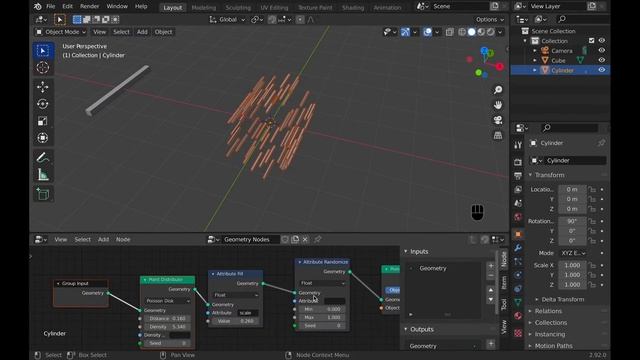Image resolution: width=640 pixels, height=360 pixels.
Task: Open rotation Mode XYZ Euler dropdown
Action: 573,253
